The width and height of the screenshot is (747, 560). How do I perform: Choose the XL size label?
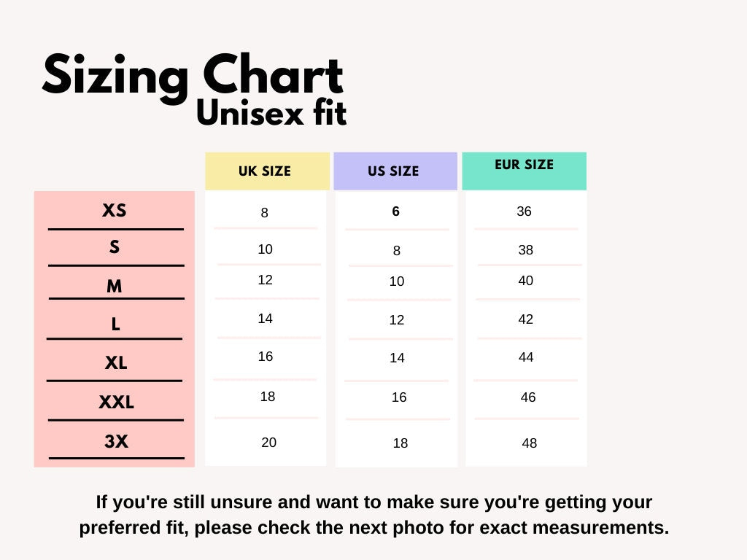[116, 362]
